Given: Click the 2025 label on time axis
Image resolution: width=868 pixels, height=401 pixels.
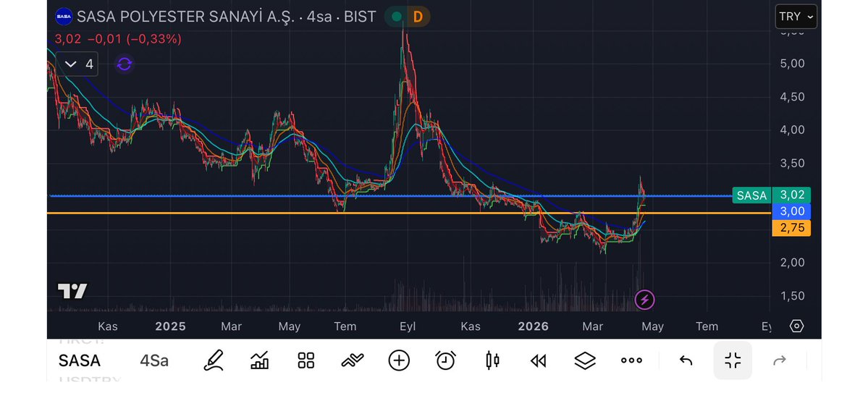Looking at the screenshot, I should point(171,326).
